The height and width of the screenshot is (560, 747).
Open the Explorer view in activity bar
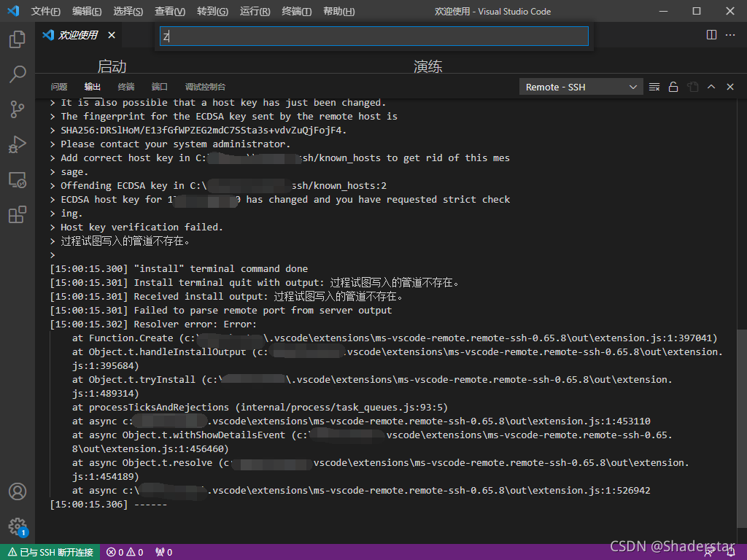tap(18, 39)
